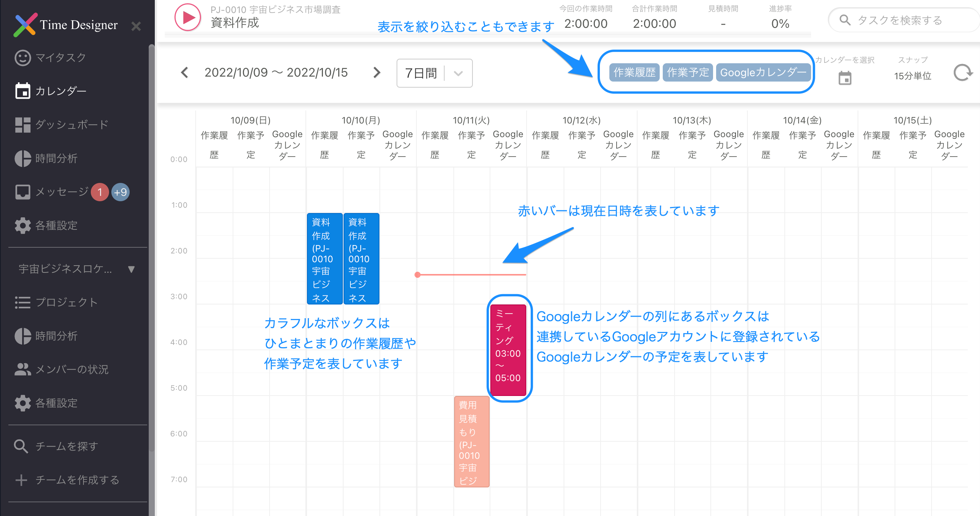The height and width of the screenshot is (516, 980).
Task: Go to the next week with the right chevron
Action: pos(377,72)
